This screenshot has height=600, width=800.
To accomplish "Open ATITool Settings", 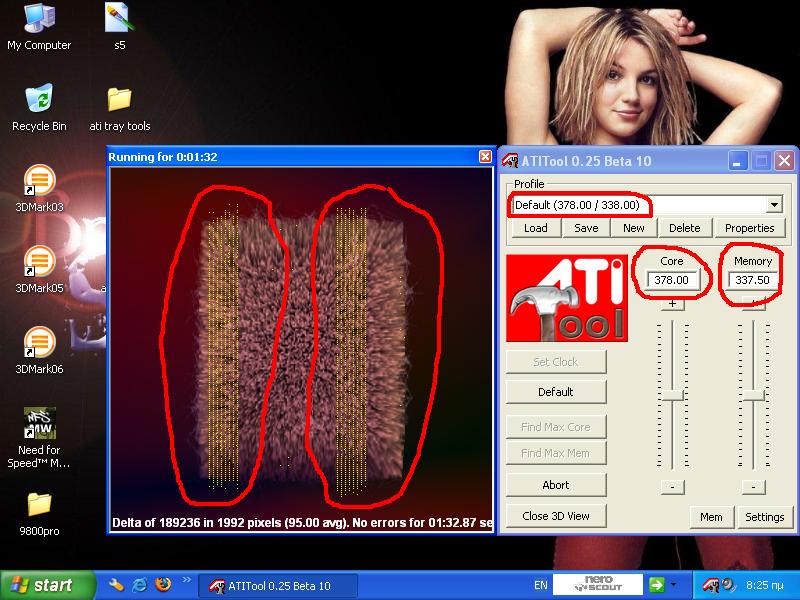I will (x=764, y=517).
